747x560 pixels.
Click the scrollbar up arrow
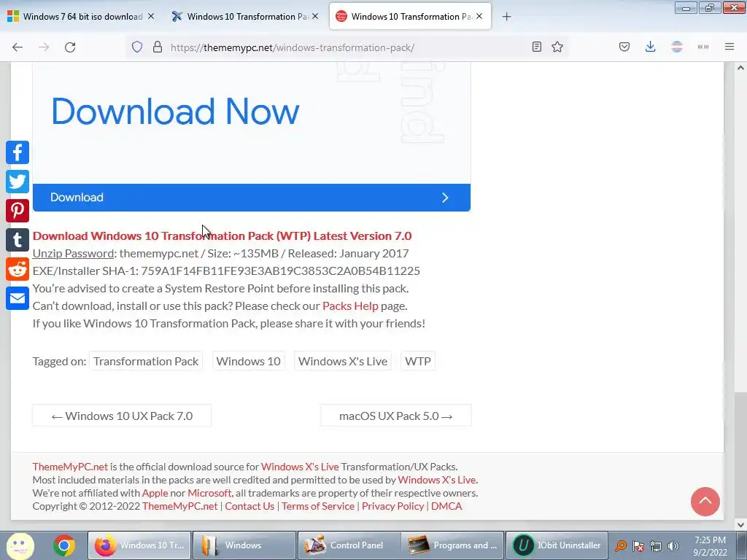[x=740, y=68]
